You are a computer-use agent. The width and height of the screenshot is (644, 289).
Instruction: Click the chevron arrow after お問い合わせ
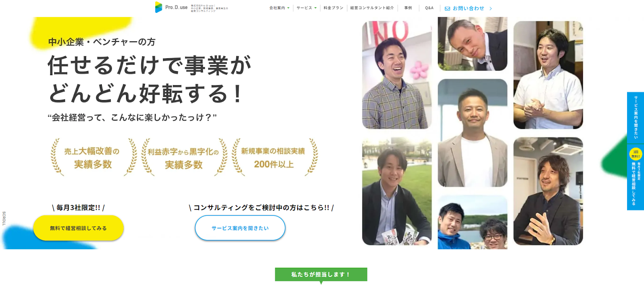coord(491,8)
